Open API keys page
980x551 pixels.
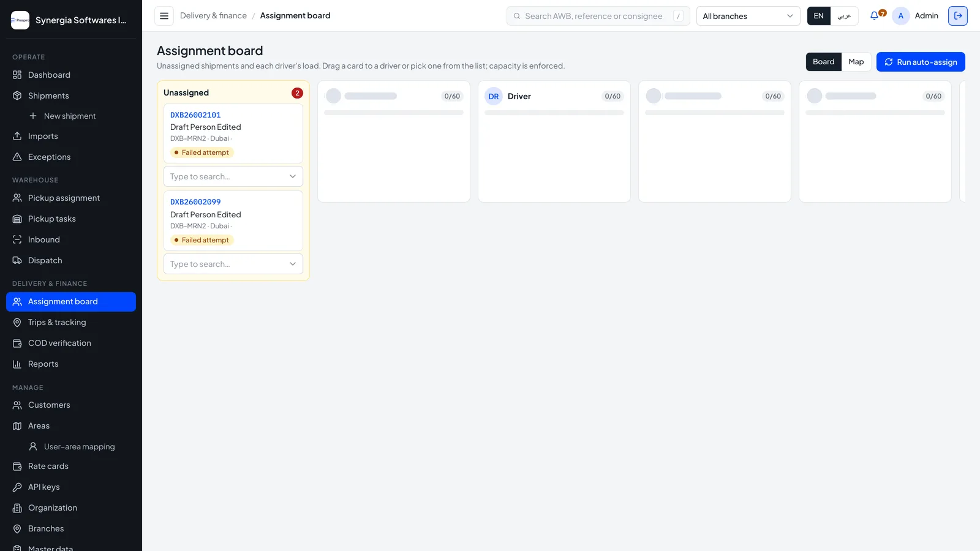[x=71, y=487]
